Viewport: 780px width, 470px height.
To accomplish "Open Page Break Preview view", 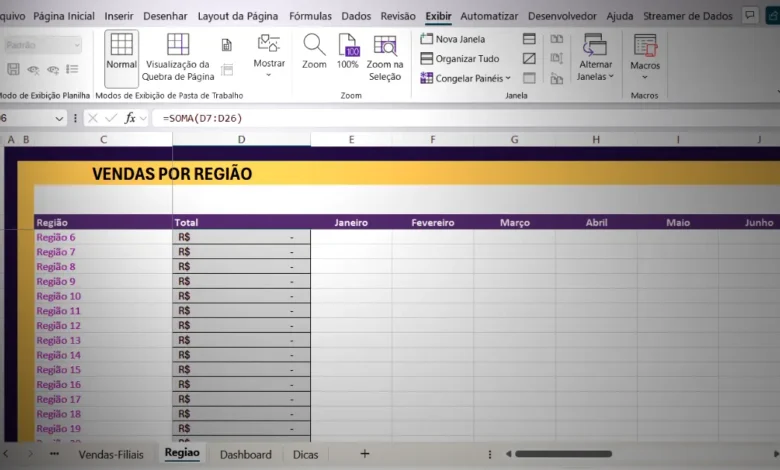I will click(178, 57).
